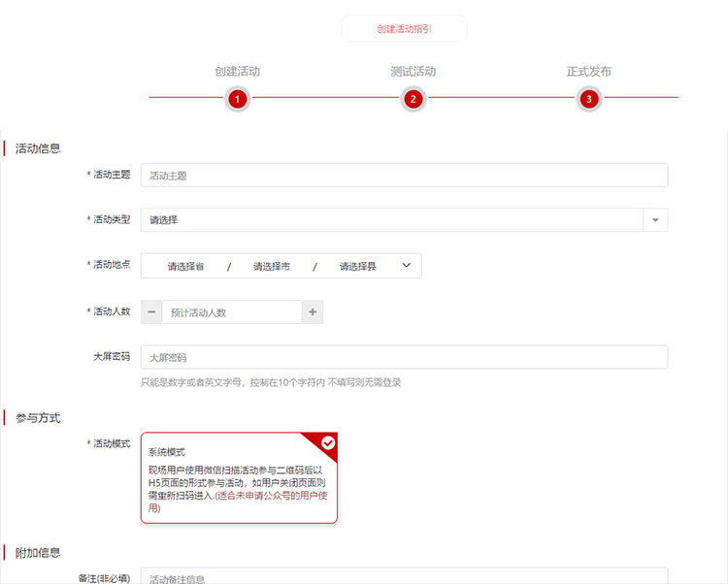The width and height of the screenshot is (728, 584).
Task: Focus the 大屏密码 input field
Action: tap(404, 357)
